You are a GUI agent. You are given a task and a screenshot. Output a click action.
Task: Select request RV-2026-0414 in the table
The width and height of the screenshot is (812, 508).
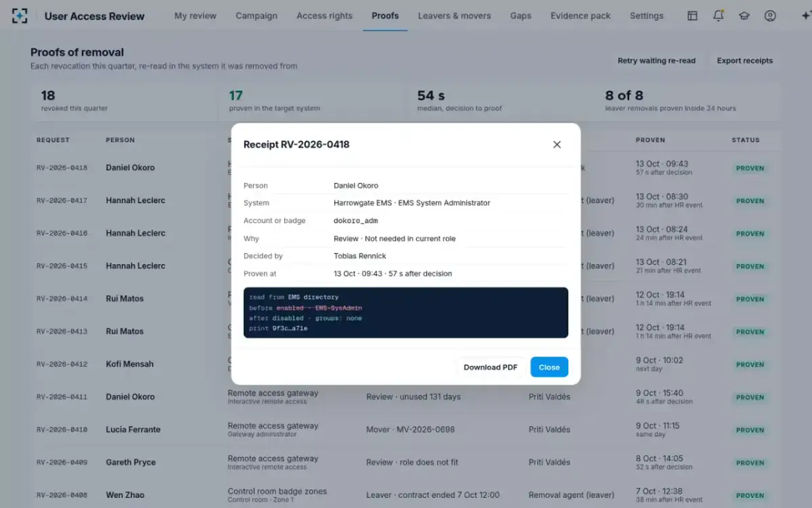[x=62, y=299]
